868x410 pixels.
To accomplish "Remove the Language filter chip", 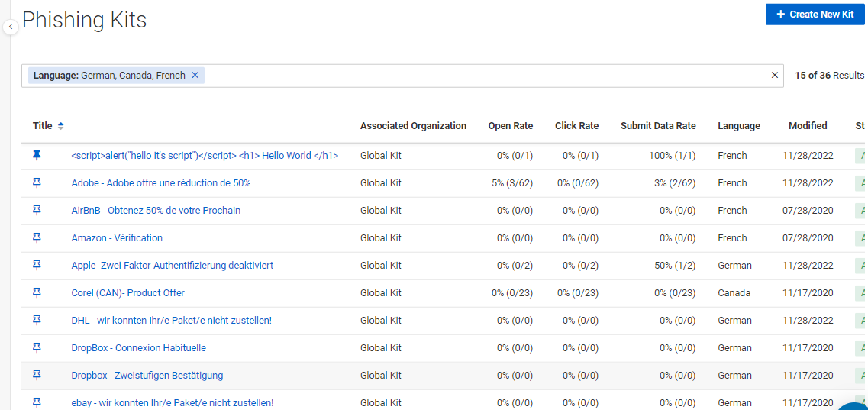I will pyautogui.click(x=195, y=76).
